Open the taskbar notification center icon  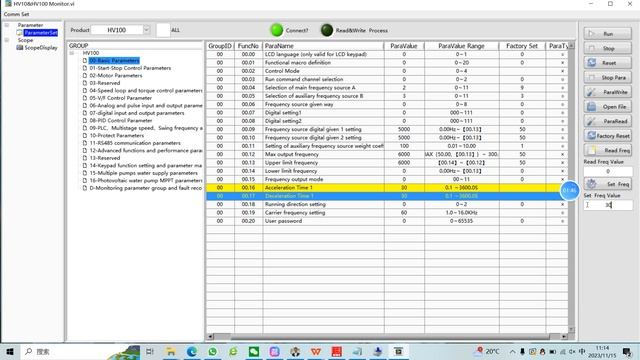pos(627,351)
